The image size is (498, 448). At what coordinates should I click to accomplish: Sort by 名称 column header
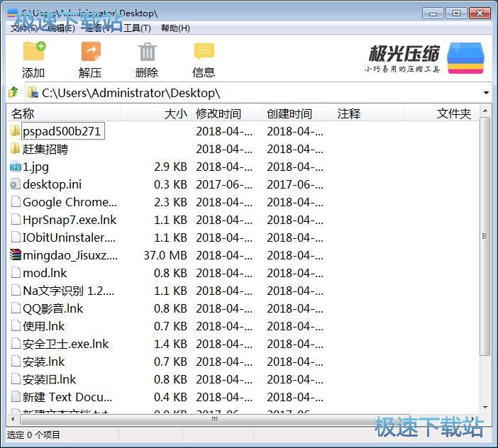pyautogui.click(x=64, y=113)
